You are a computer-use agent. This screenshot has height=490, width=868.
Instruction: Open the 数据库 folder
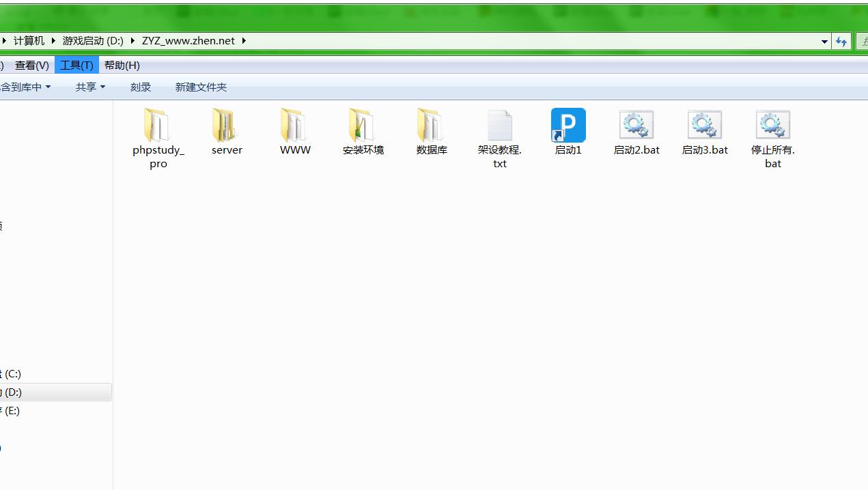point(431,126)
